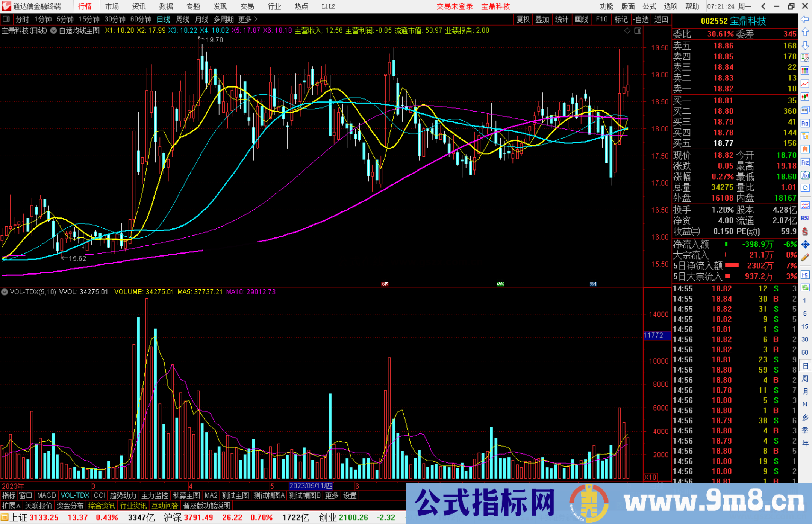Open 更多 indicators list in bottom bar

click(x=331, y=495)
